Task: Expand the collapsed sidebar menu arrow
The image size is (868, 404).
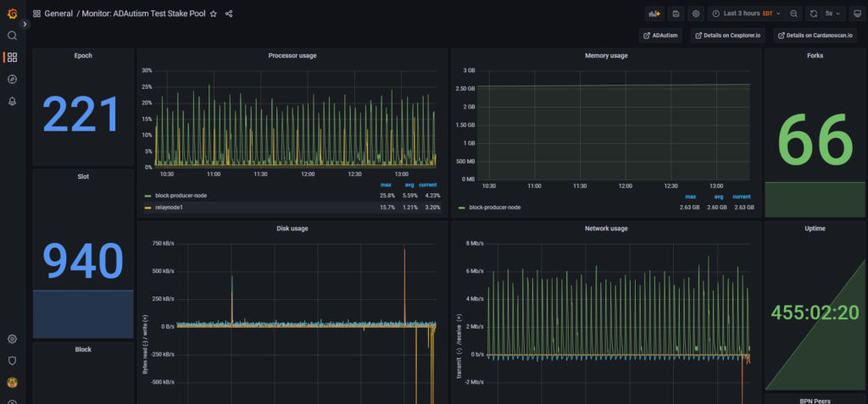Action: (x=25, y=24)
